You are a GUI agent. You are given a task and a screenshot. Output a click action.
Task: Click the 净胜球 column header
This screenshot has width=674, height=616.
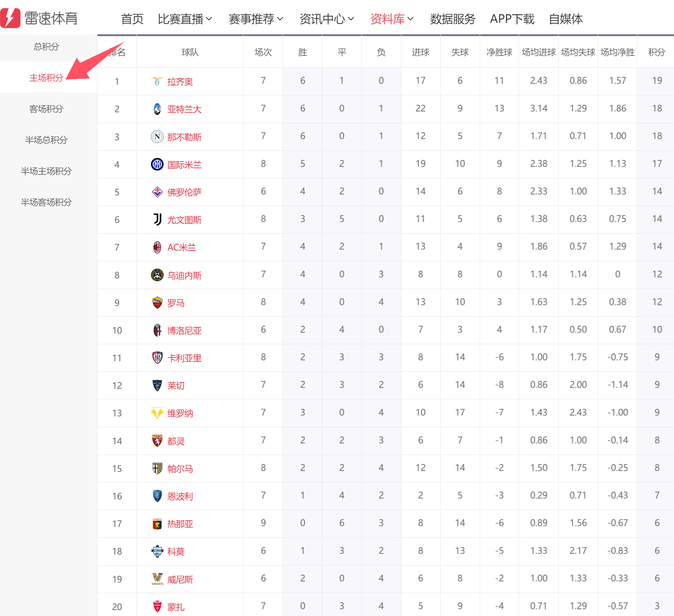coord(499,52)
